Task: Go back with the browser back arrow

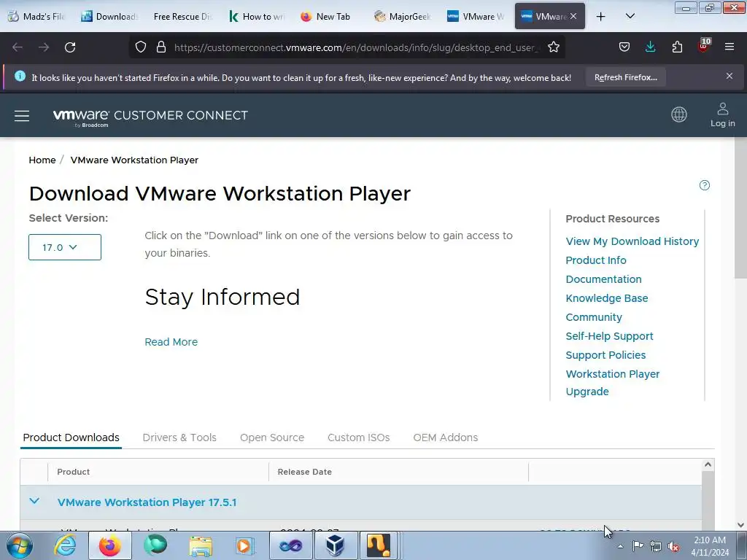Action: pos(18,47)
